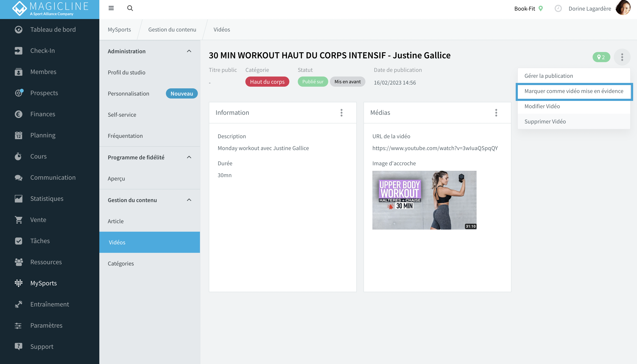Choose Marquer comme vidéo mise en évidence
Image resolution: width=637 pixels, height=364 pixels.
coord(574,91)
